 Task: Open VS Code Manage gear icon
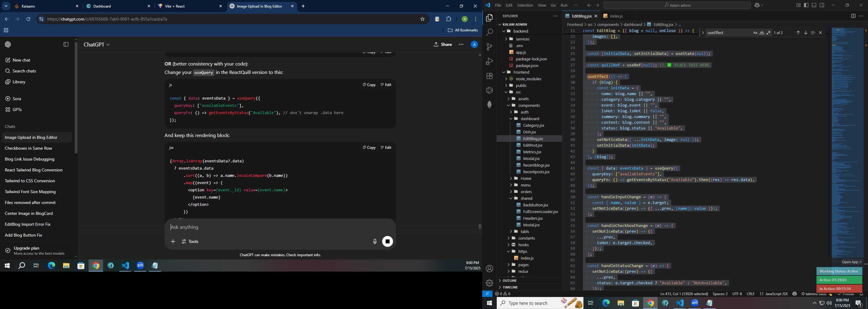tap(489, 283)
